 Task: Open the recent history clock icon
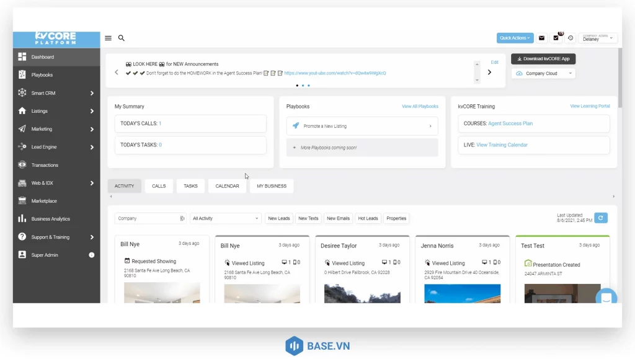coord(571,38)
